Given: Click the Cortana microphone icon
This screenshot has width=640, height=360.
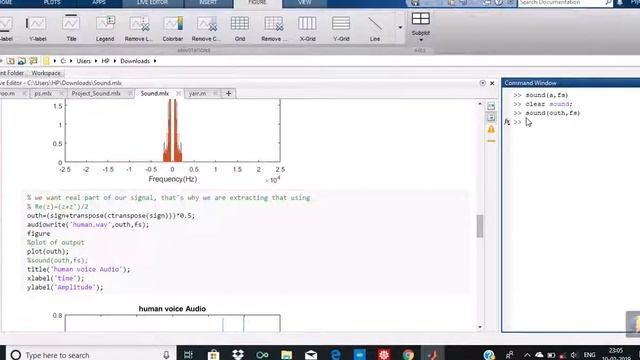Looking at the screenshot, I should pos(166,355).
